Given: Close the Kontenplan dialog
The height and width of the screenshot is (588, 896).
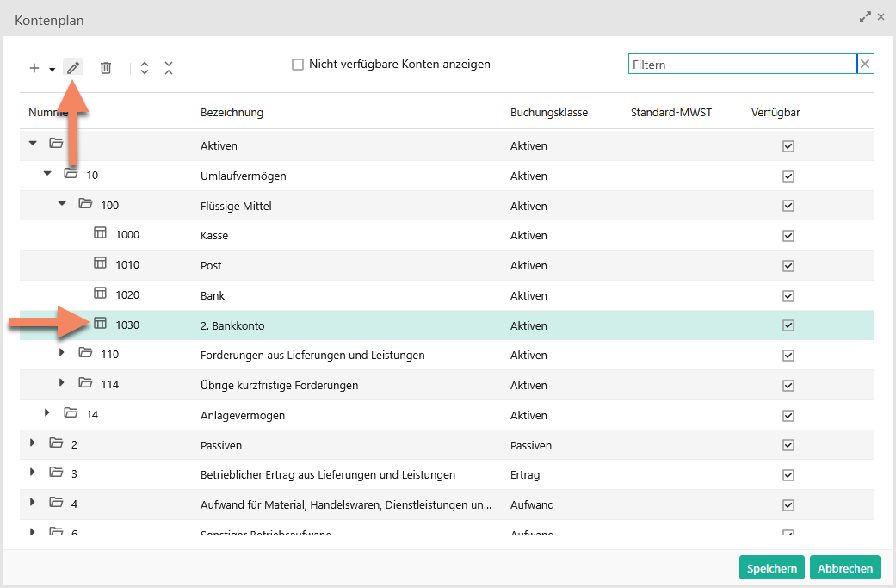Looking at the screenshot, I should (x=881, y=17).
